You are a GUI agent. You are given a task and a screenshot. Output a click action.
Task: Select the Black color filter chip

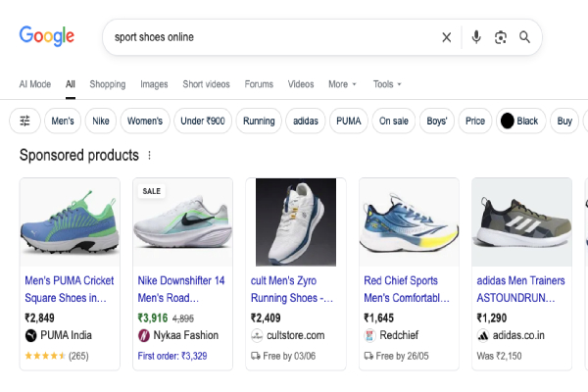[521, 121]
